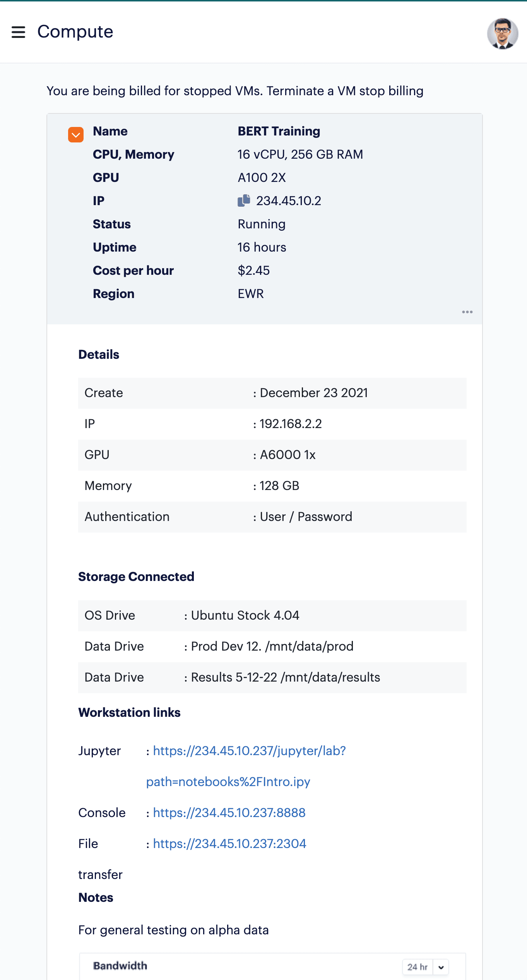Image resolution: width=527 pixels, height=980 pixels.
Task: Open the user profile avatar
Action: click(502, 33)
